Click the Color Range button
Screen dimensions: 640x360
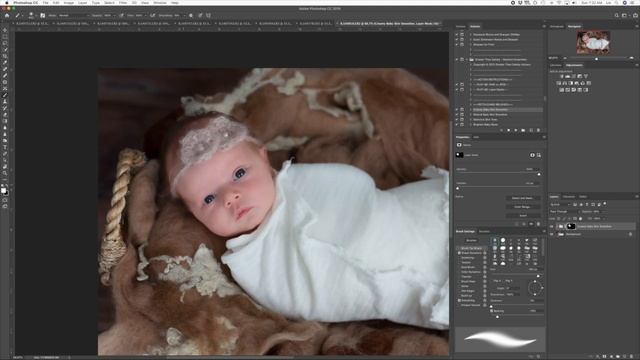coord(522,207)
